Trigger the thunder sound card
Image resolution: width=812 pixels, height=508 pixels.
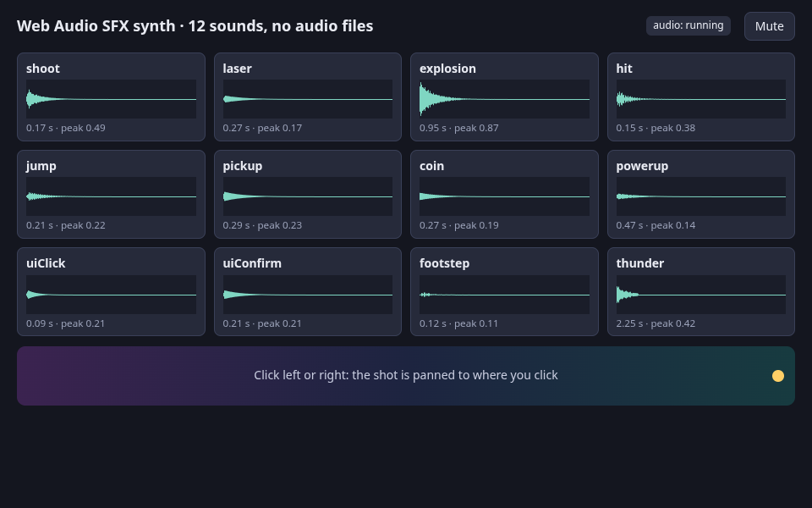pos(700,292)
